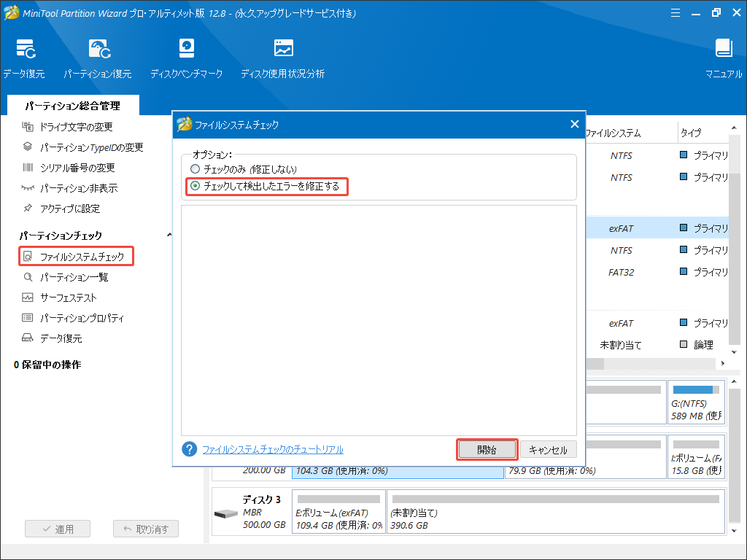
Task: Click horizontal scrollbar right arrow
Action: [x=723, y=363]
